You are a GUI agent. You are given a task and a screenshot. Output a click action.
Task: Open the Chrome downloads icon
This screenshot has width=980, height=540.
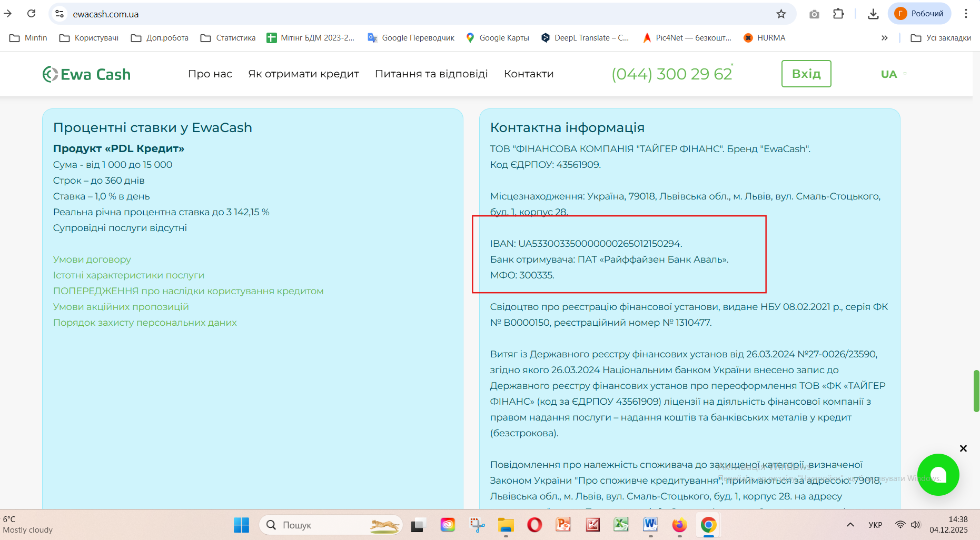click(x=873, y=14)
